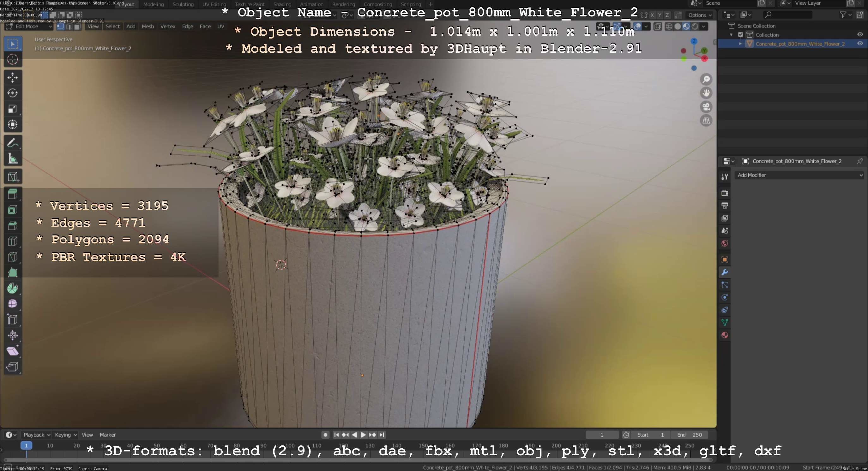The width and height of the screenshot is (868, 471).
Task: Switch to the Shading workspace tab
Action: tap(282, 4)
